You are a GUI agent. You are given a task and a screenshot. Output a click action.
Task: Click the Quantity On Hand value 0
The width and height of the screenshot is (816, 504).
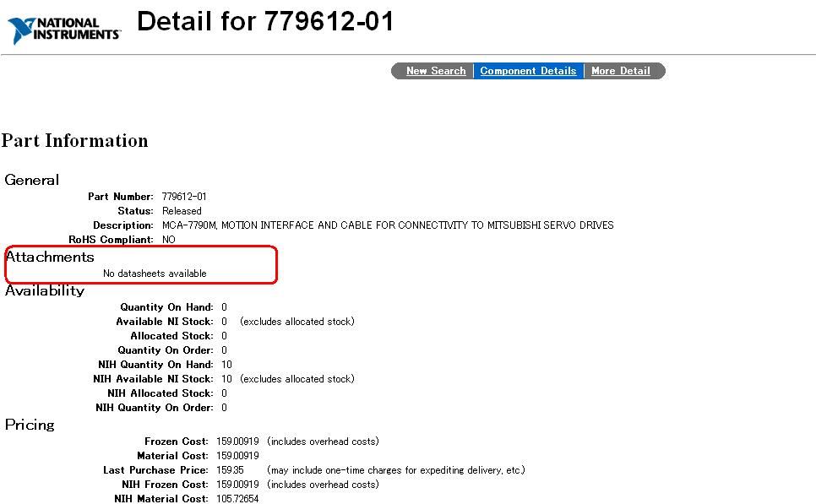click(225, 307)
